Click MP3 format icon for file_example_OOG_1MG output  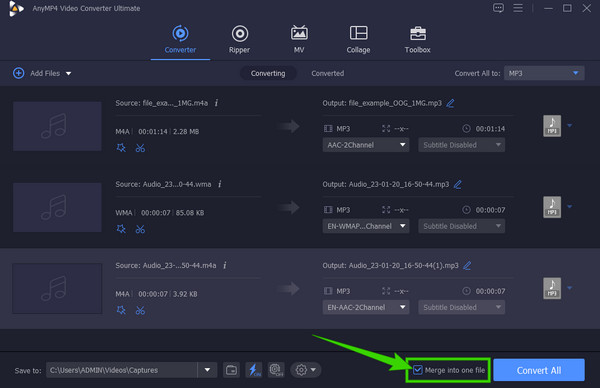552,126
